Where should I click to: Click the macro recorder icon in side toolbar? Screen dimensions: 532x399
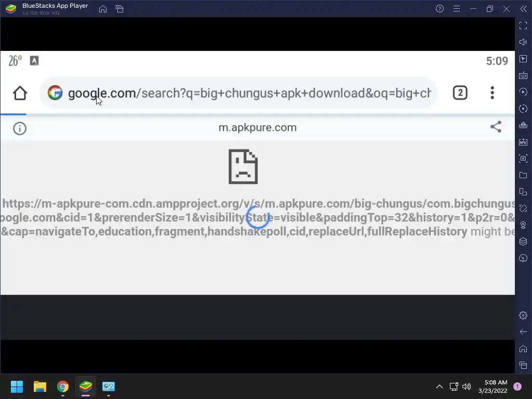(x=523, y=92)
